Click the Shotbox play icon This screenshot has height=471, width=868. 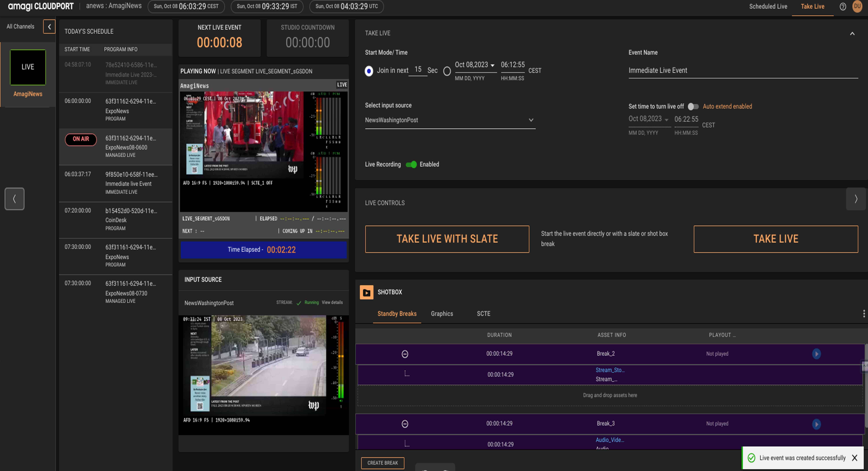click(x=366, y=292)
